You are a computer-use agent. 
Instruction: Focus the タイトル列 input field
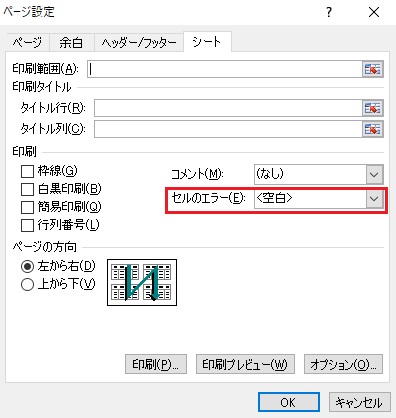(228, 129)
